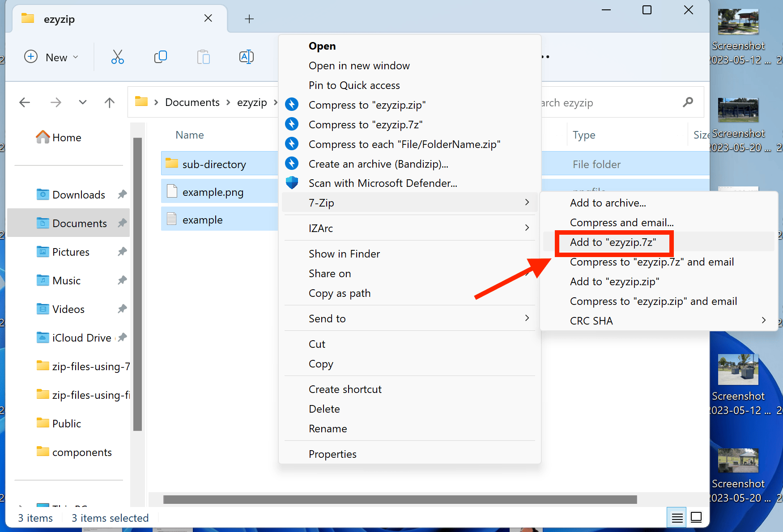Enable details view from the status bar
This screenshot has width=783, height=532.
(x=676, y=517)
